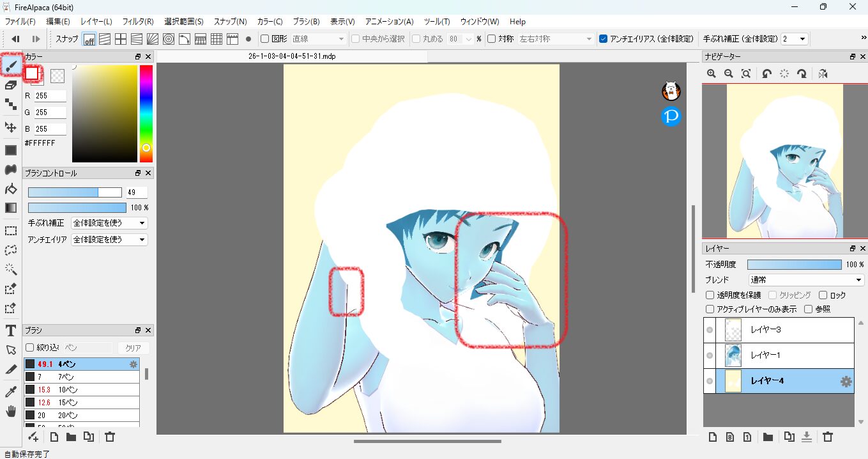Open the フィルタ(R) menu
The width and height of the screenshot is (868, 459).
(x=138, y=22)
